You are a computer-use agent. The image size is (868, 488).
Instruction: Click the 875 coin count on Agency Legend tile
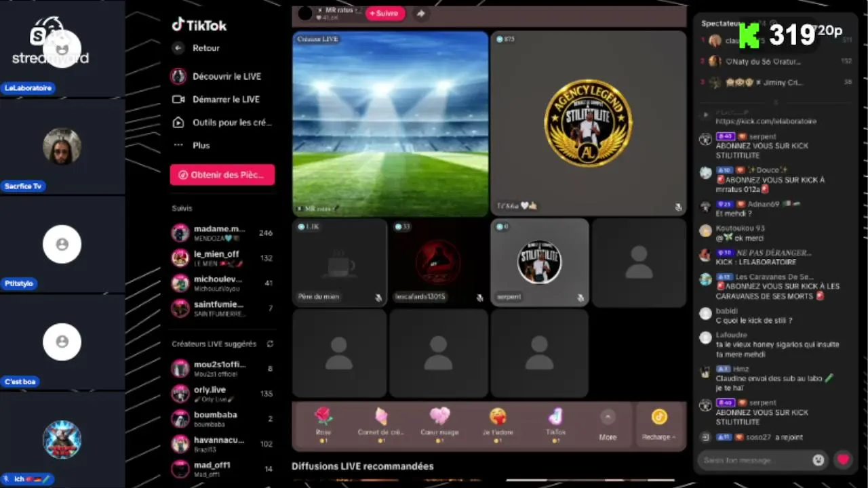pos(505,39)
